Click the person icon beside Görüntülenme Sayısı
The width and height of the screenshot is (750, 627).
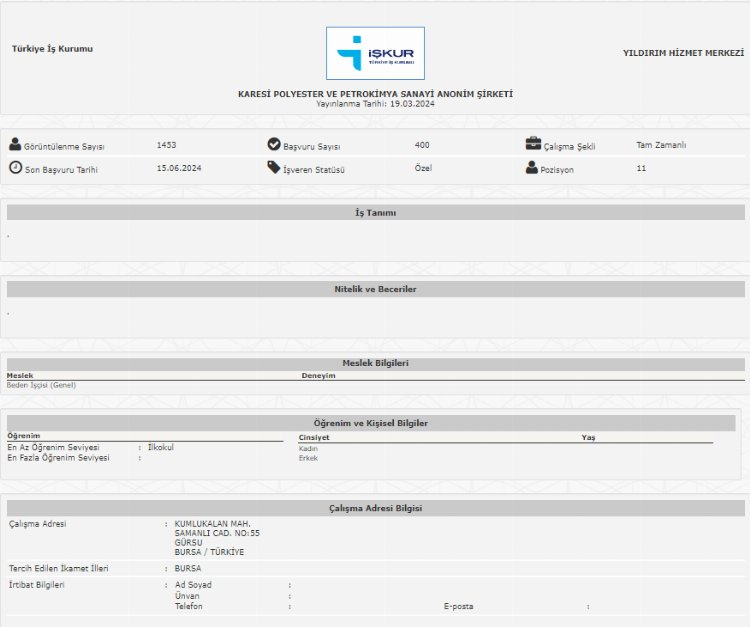coord(15,145)
